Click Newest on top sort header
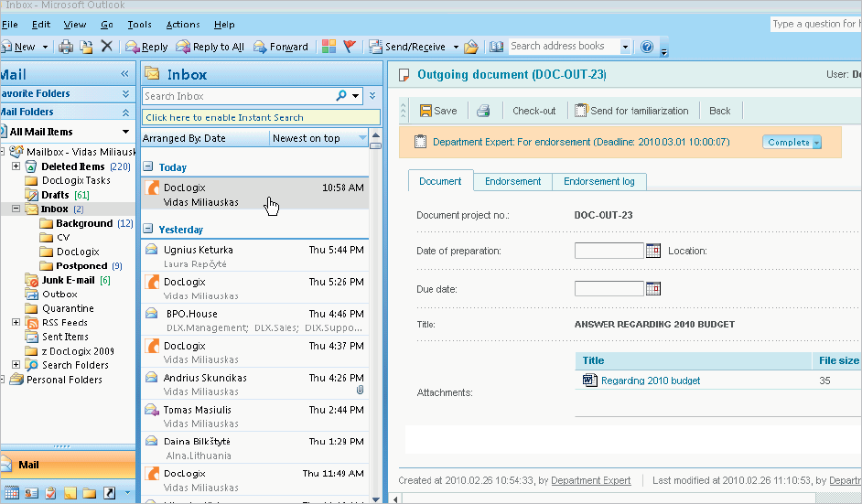Screen dimensions: 862x504 318,138
